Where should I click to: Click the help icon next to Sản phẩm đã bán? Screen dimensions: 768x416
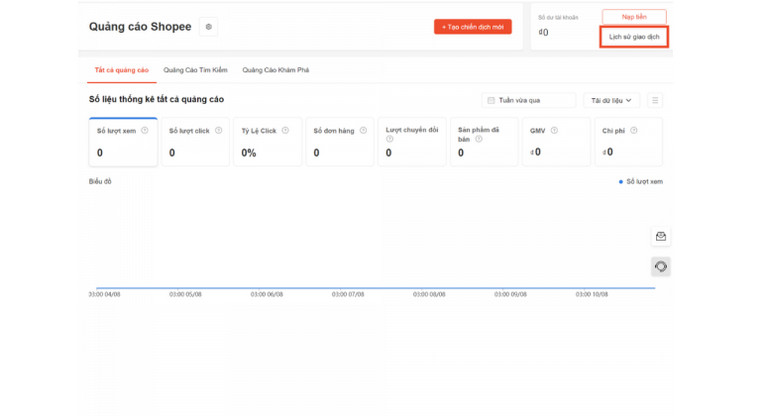click(x=479, y=139)
